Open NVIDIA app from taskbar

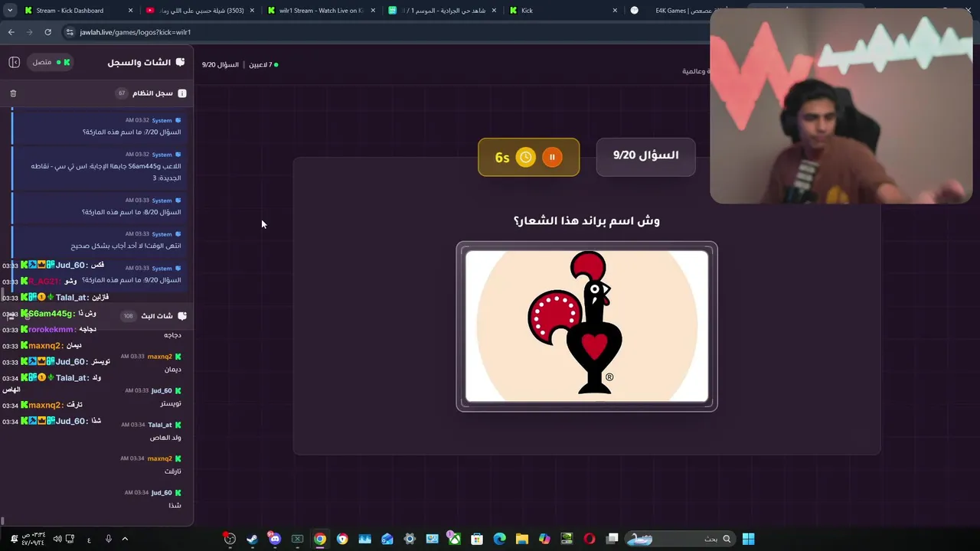pyautogui.click(x=567, y=539)
